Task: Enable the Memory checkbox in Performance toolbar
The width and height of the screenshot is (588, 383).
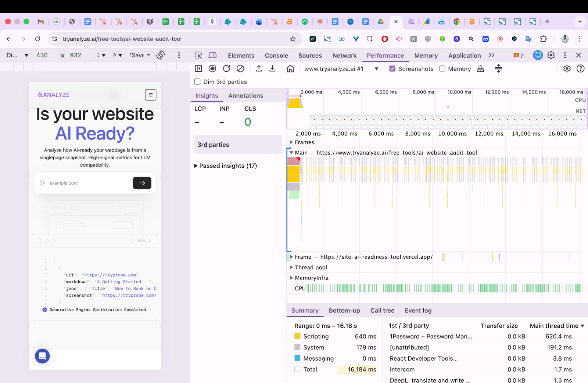Action: 442,69
